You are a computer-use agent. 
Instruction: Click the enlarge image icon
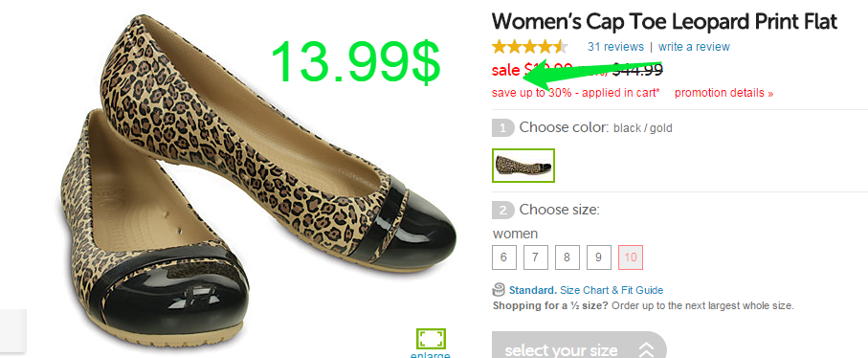coord(431,339)
